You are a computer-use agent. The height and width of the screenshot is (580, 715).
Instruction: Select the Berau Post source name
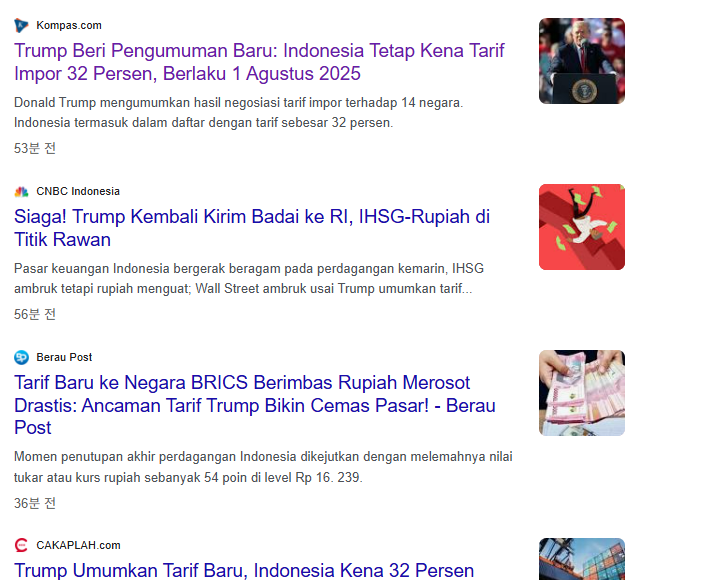[64, 357]
